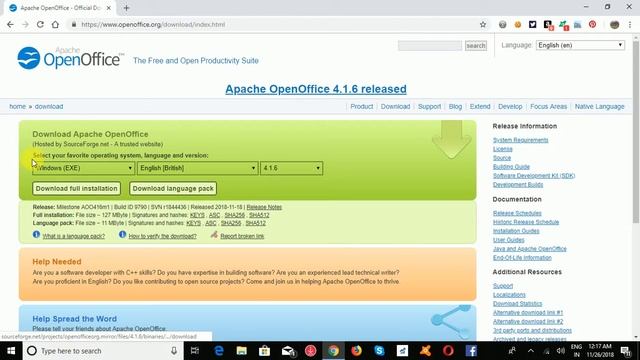
Task: Open Installation Guides link
Action: tap(516, 231)
